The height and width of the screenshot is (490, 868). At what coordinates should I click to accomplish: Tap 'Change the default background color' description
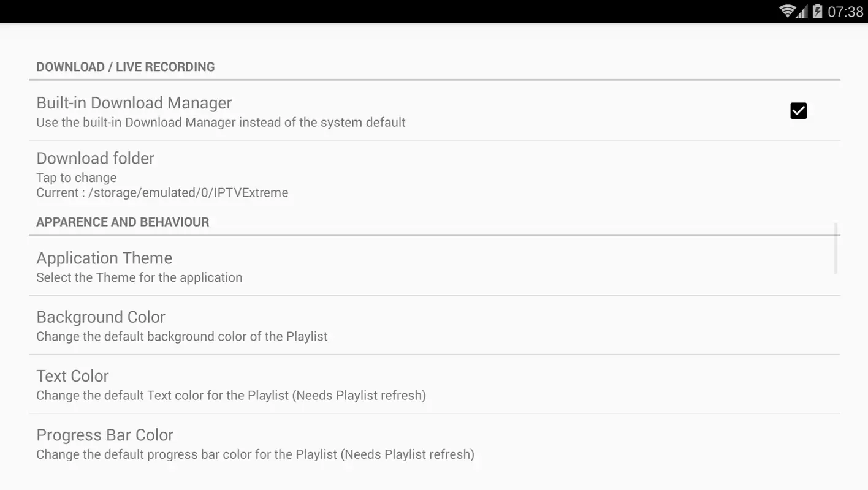pos(182,336)
